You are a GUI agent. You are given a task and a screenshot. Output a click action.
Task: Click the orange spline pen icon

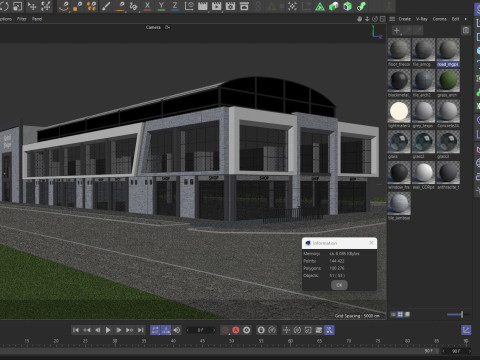pyautogui.click(x=64, y=6)
